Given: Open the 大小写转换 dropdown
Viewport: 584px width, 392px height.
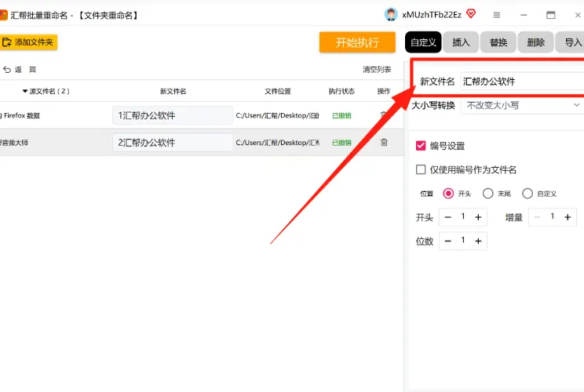Looking at the screenshot, I should [x=522, y=105].
